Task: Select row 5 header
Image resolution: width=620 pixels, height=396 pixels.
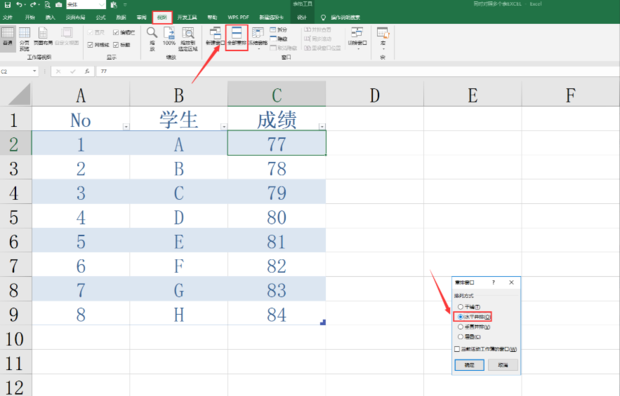Action: point(15,217)
